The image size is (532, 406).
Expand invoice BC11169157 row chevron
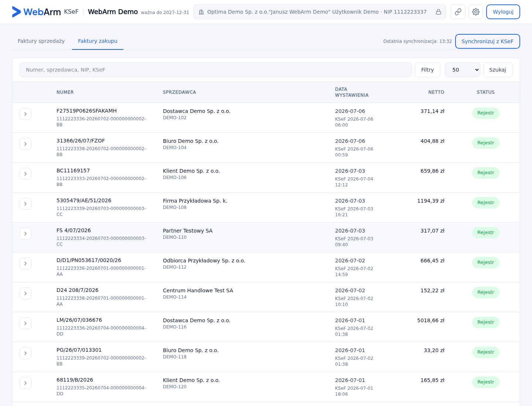coord(25,174)
